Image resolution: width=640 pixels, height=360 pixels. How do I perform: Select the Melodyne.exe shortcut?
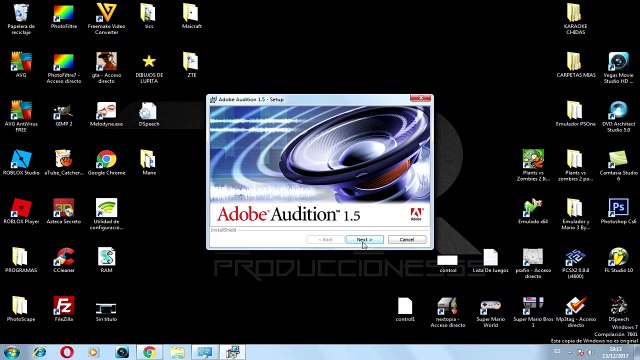point(107,113)
